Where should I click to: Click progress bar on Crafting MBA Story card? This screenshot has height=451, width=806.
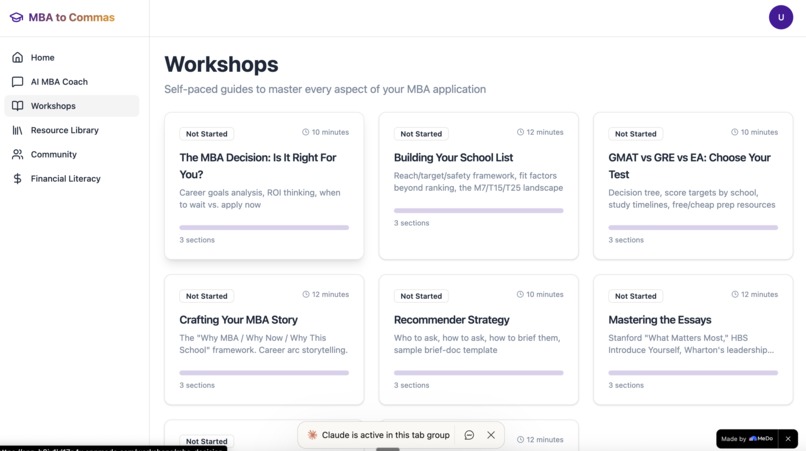coord(264,373)
